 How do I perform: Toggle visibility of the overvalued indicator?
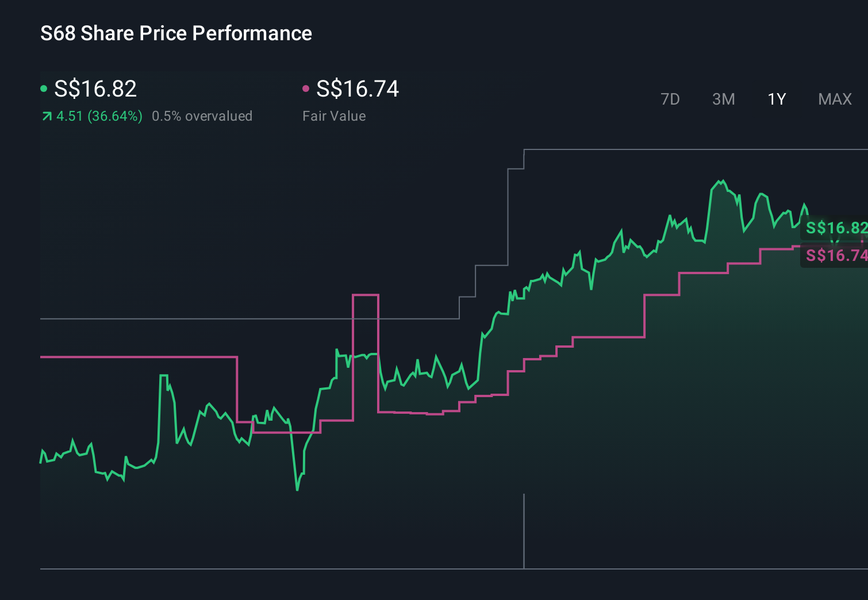click(202, 116)
